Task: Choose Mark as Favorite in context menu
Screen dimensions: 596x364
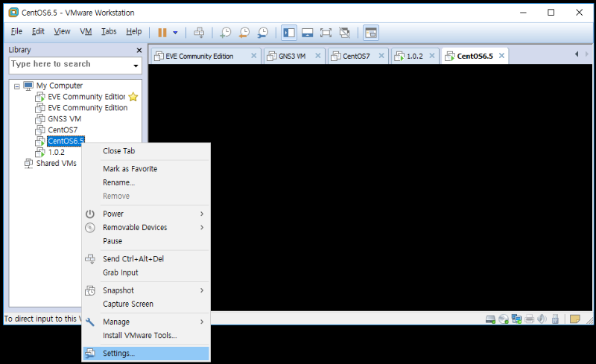Action: click(146, 169)
